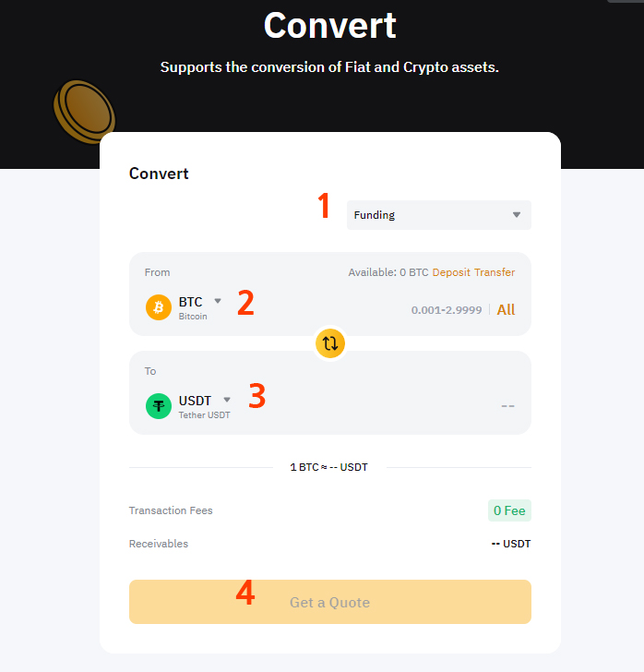Click All to use full balance

click(506, 309)
